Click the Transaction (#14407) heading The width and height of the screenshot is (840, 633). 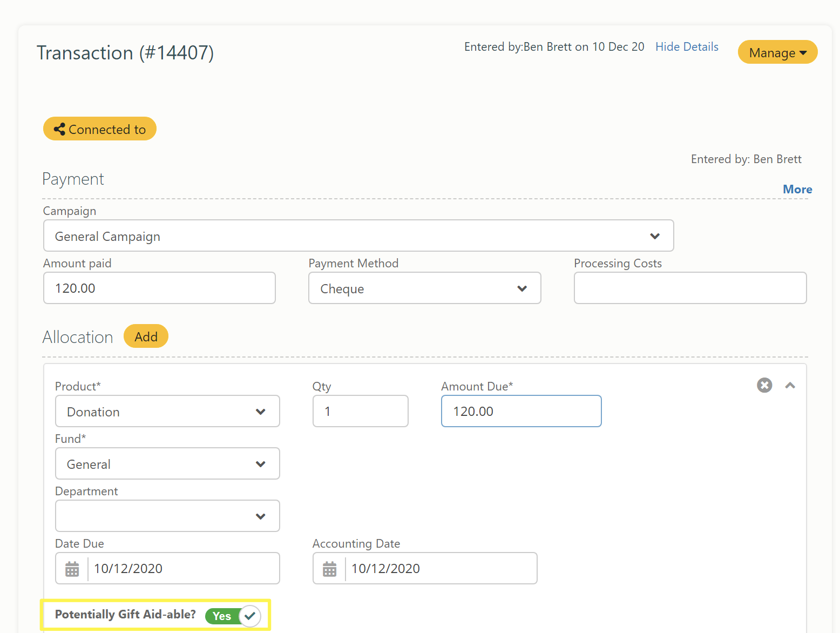coord(125,52)
